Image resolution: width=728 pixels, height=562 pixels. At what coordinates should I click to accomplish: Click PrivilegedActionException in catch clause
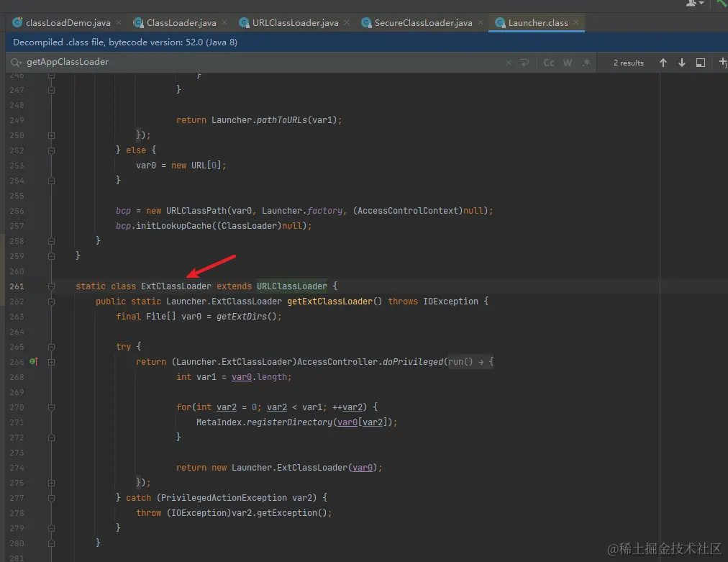(x=224, y=497)
